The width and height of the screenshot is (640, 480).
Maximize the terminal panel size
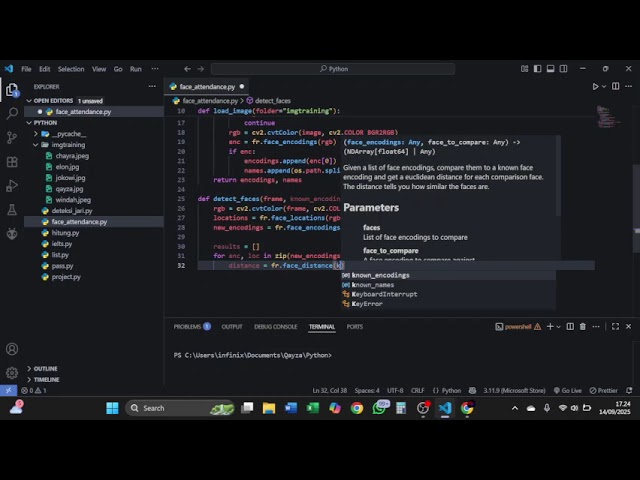point(616,327)
